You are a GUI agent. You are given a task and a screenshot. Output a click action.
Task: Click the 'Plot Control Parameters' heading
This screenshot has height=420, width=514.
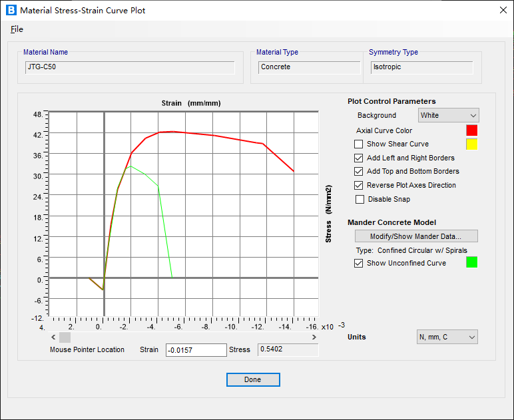391,101
